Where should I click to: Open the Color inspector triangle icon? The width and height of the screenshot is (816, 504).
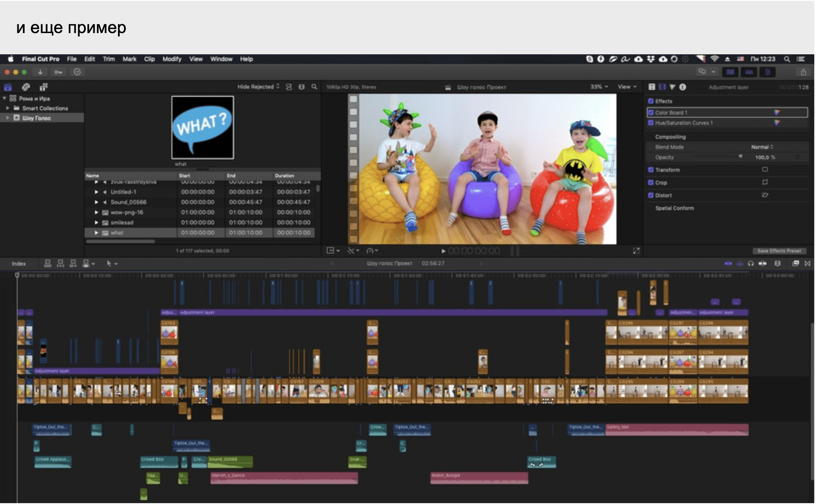(672, 87)
